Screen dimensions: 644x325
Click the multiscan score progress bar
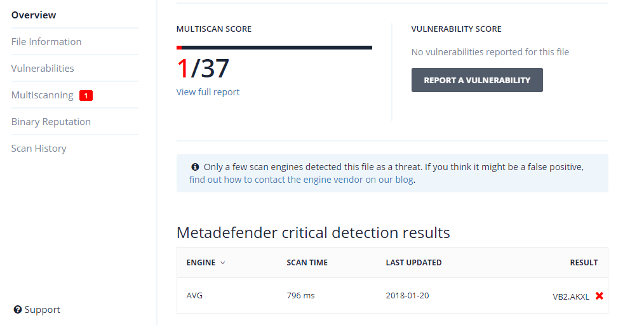(x=274, y=47)
